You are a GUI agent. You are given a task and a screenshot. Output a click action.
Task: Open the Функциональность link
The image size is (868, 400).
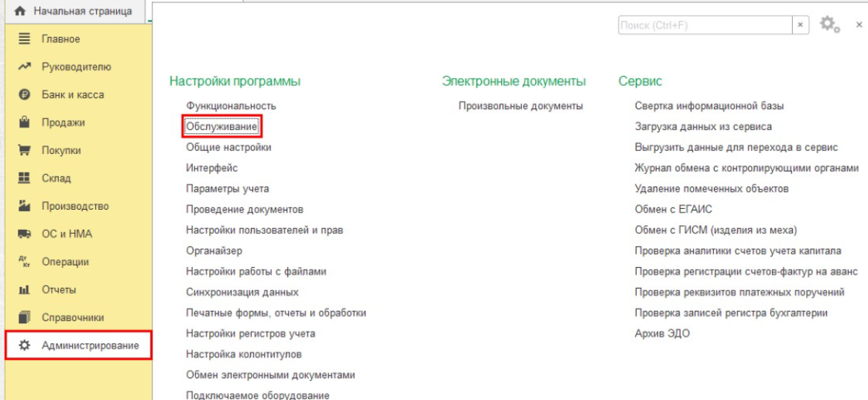coord(231,106)
